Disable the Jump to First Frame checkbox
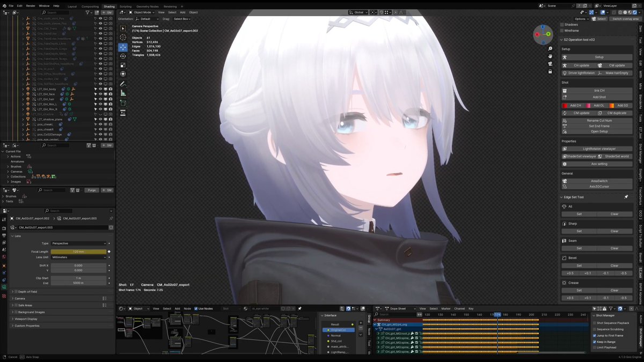The width and height of the screenshot is (644, 362). coord(594,335)
